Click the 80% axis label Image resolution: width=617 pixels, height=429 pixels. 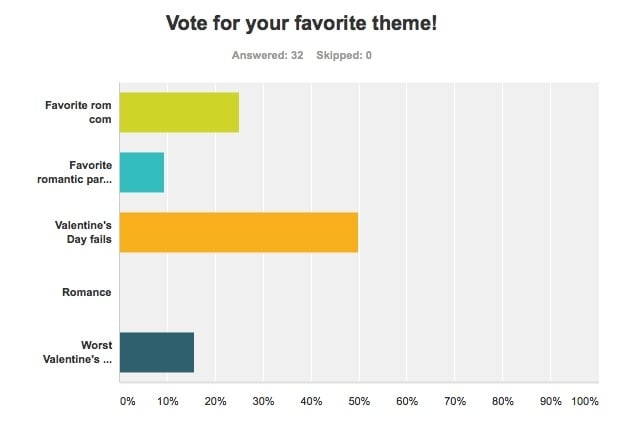[x=503, y=401]
